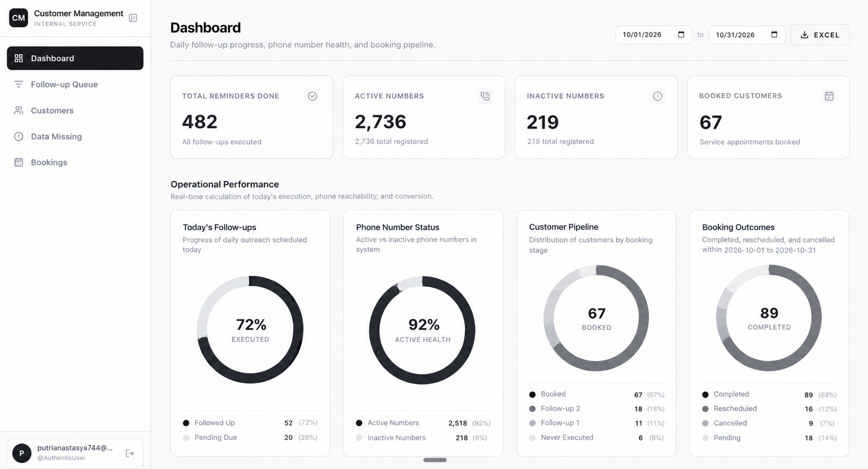Click the log out icon
The height and width of the screenshot is (469, 868).
[130, 453]
